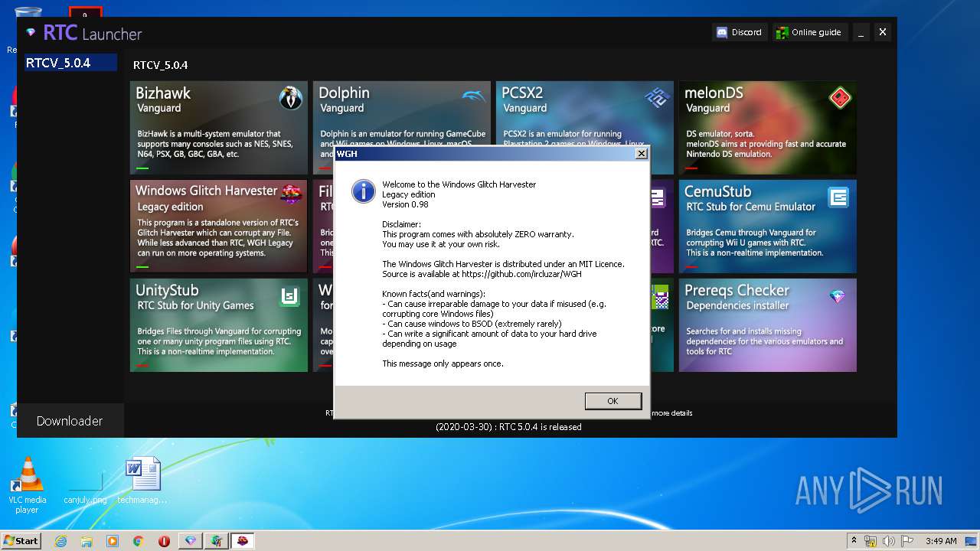980x551 pixels.
Task: Open the media player taskbar icon
Action: click(x=113, y=541)
